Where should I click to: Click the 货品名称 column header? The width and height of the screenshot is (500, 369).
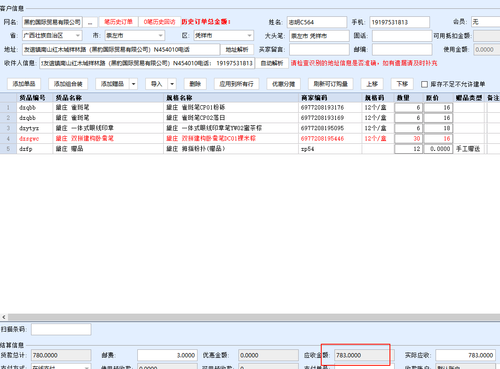click(x=108, y=98)
